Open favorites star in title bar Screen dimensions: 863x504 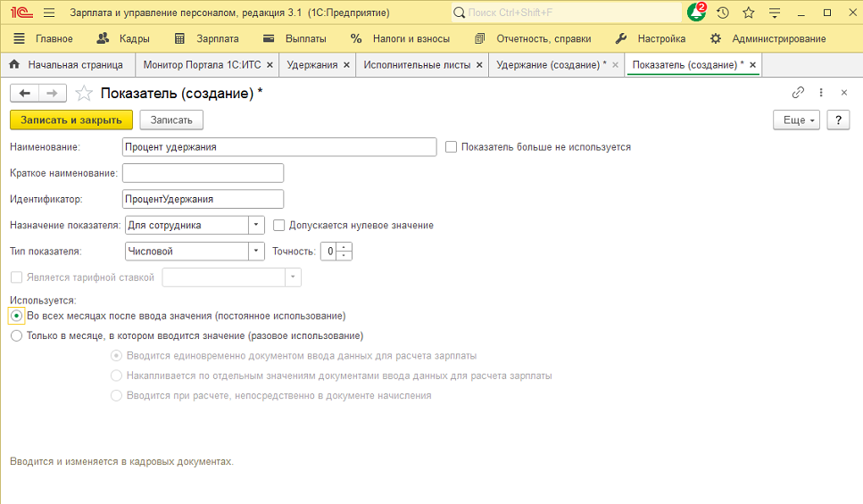click(749, 12)
